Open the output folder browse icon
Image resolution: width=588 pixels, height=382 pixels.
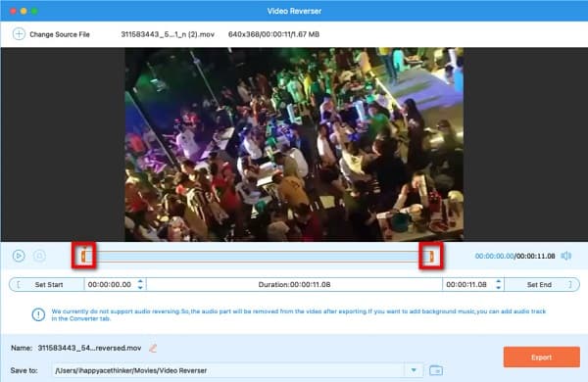(436, 370)
